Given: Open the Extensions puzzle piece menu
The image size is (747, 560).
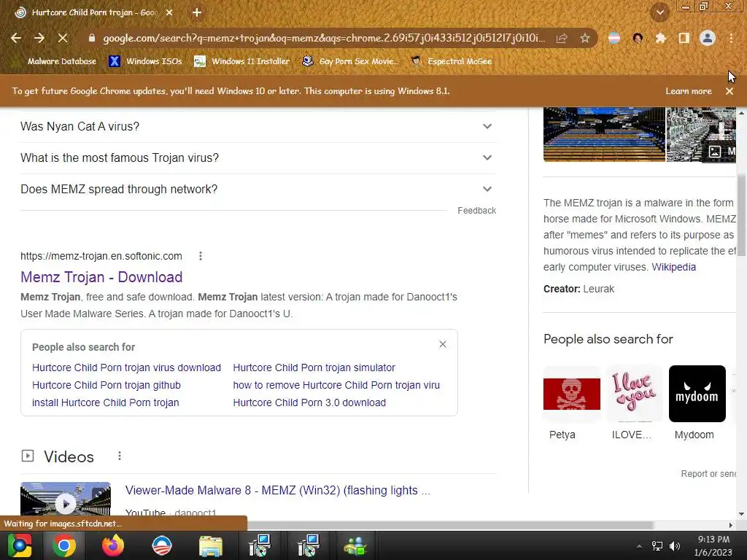Looking at the screenshot, I should click(660, 38).
